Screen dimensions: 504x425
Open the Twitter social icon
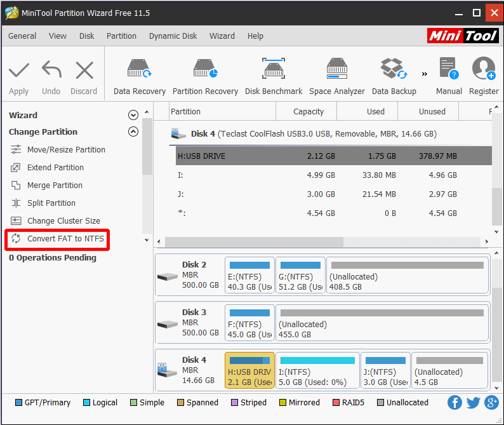[473, 403]
